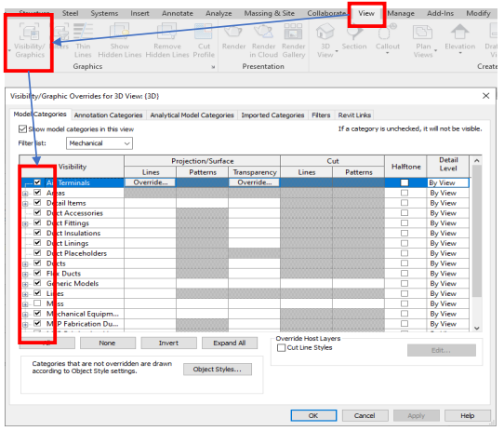Click Transparency Override for Air Terminals
504x431 pixels.
point(254,182)
